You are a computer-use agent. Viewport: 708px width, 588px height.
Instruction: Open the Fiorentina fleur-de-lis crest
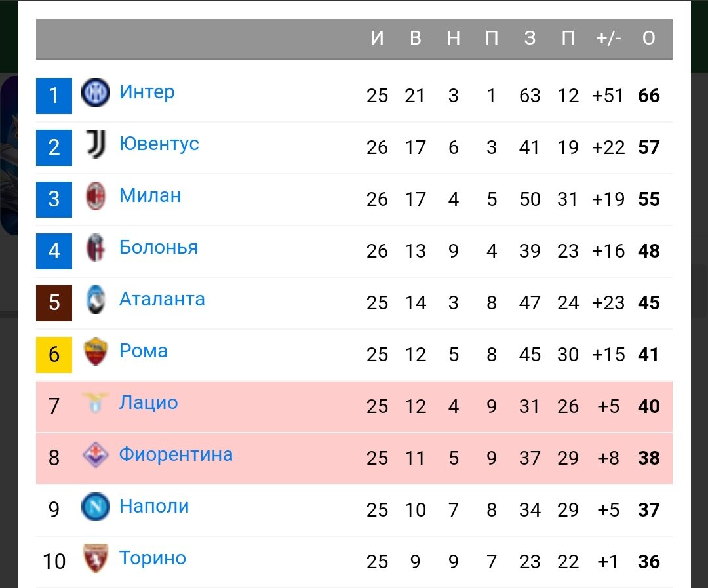tap(94, 455)
